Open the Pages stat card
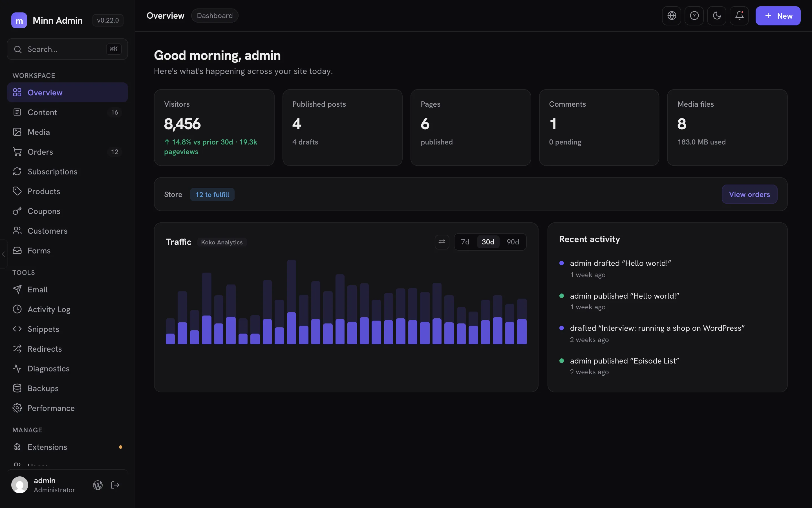 tap(471, 127)
